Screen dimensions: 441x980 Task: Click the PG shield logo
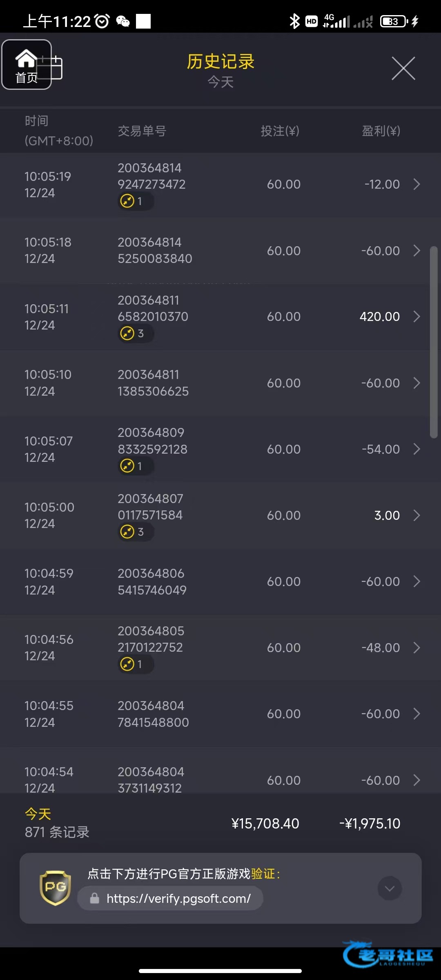(x=56, y=888)
